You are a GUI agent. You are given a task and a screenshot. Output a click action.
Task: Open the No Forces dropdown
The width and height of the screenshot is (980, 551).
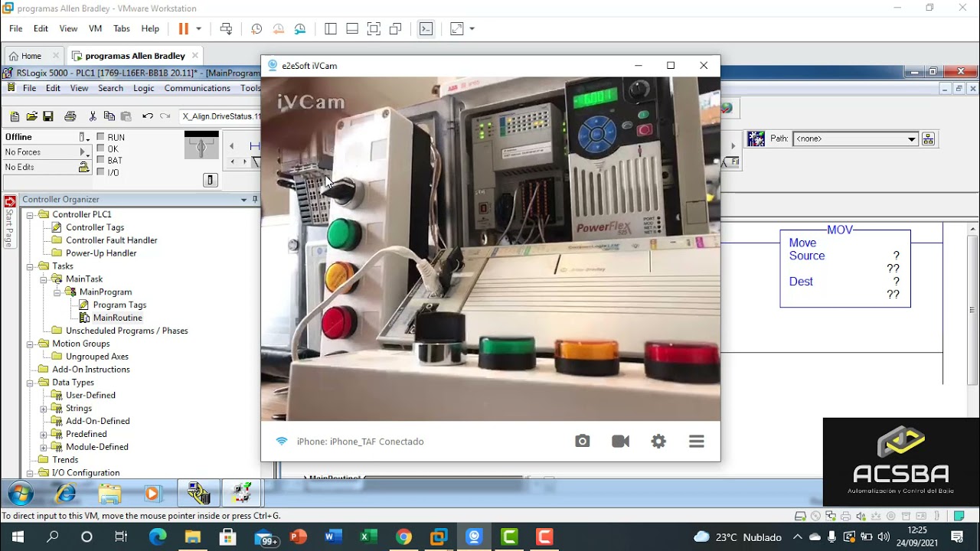coord(84,152)
